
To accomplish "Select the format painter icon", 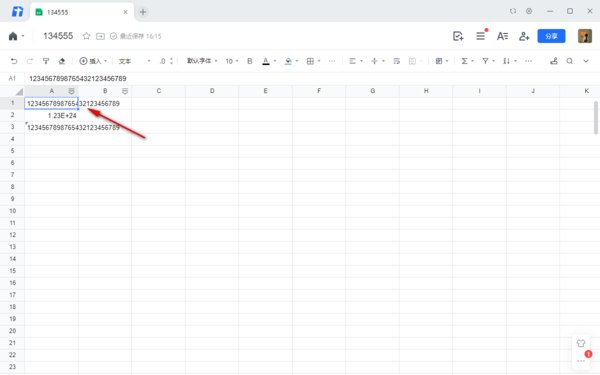I will pyautogui.click(x=46, y=61).
